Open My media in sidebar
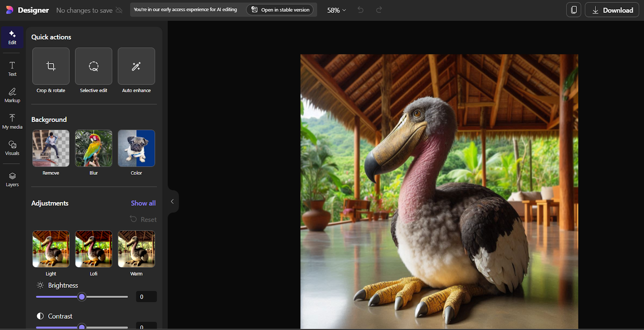 [x=12, y=122]
